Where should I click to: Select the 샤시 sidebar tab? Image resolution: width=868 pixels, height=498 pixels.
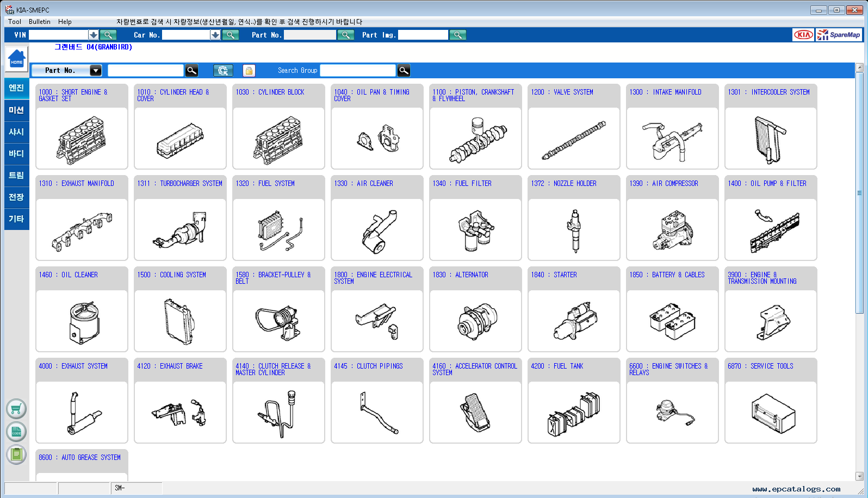click(x=16, y=132)
